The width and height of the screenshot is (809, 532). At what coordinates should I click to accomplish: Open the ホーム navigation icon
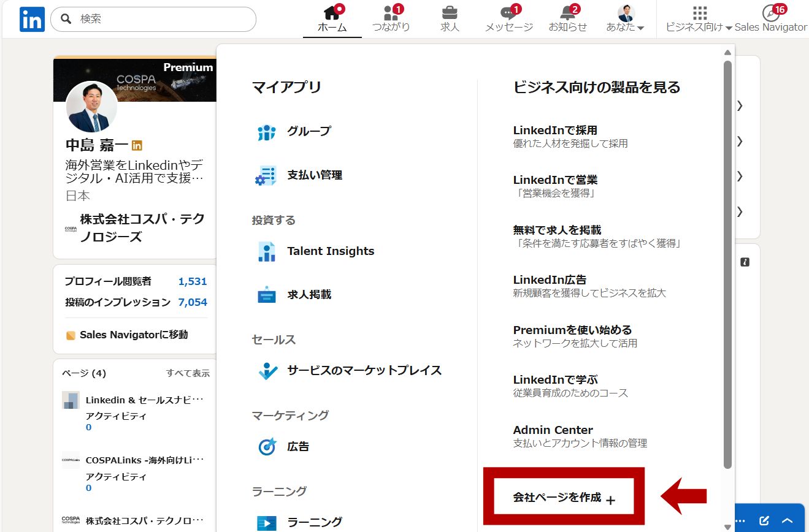click(332, 13)
